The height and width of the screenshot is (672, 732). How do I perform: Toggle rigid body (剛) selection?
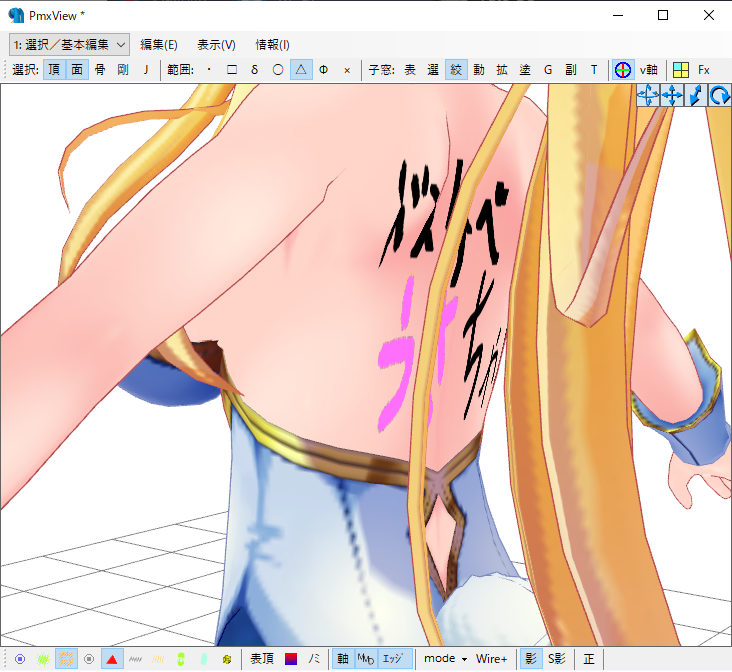click(x=123, y=70)
